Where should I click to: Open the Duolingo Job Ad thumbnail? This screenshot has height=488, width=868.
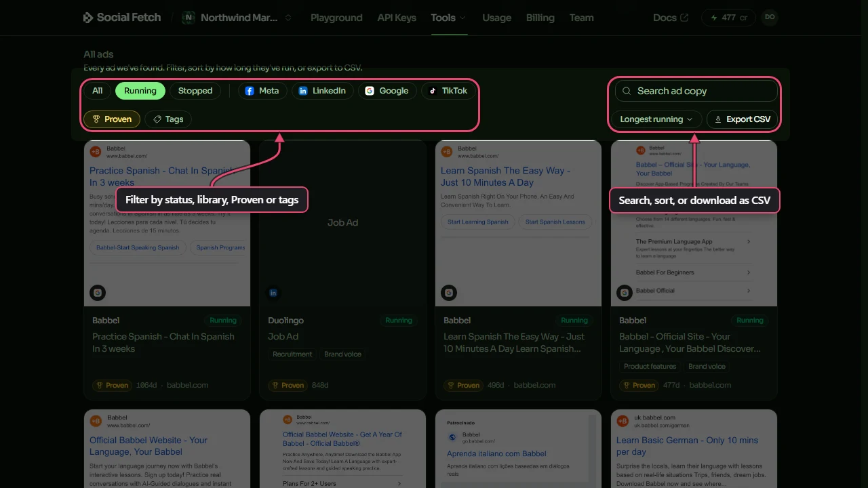click(342, 223)
